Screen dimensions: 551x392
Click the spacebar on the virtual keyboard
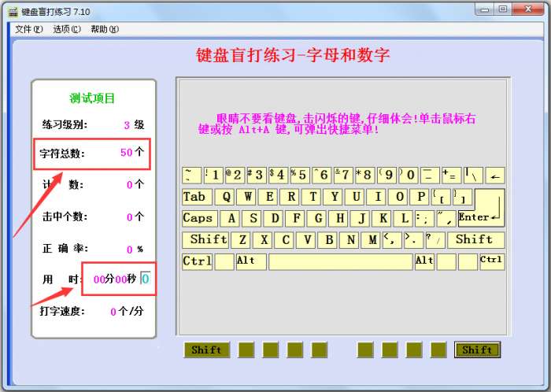pyautogui.click(x=341, y=261)
